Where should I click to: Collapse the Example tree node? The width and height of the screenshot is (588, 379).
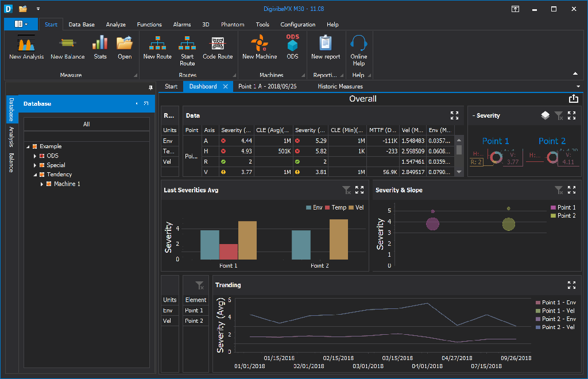click(28, 146)
